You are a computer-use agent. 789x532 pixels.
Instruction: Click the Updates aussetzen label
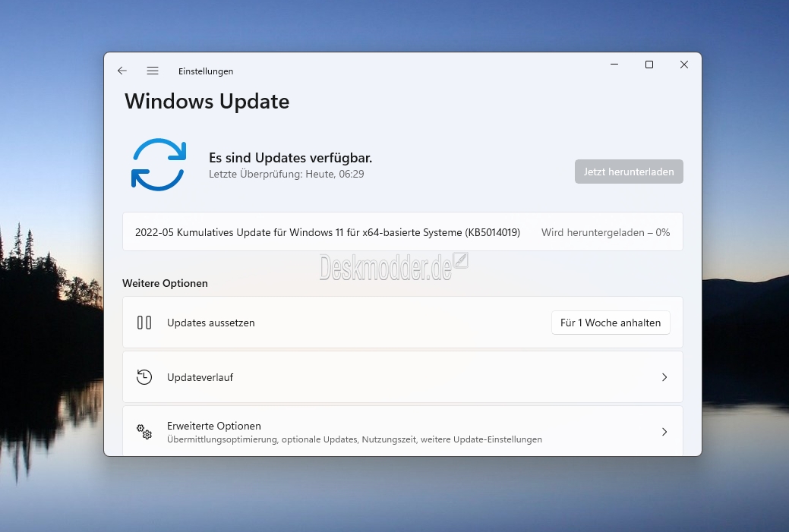(211, 323)
